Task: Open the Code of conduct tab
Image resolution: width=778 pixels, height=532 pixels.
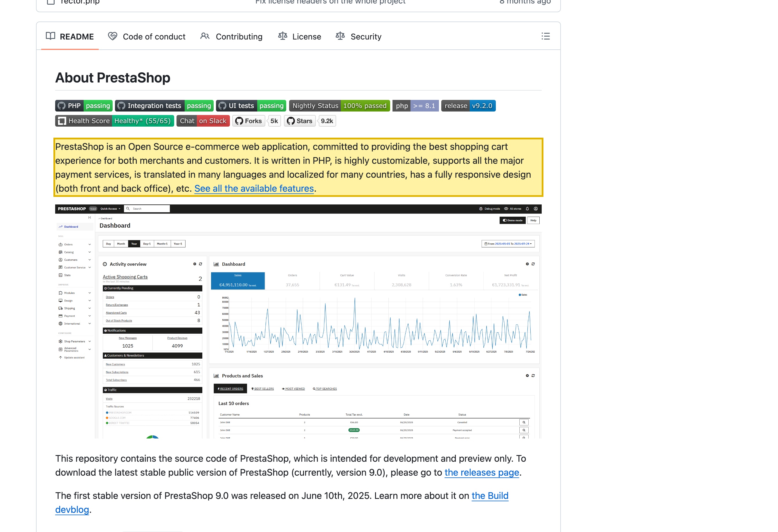Action: click(147, 37)
